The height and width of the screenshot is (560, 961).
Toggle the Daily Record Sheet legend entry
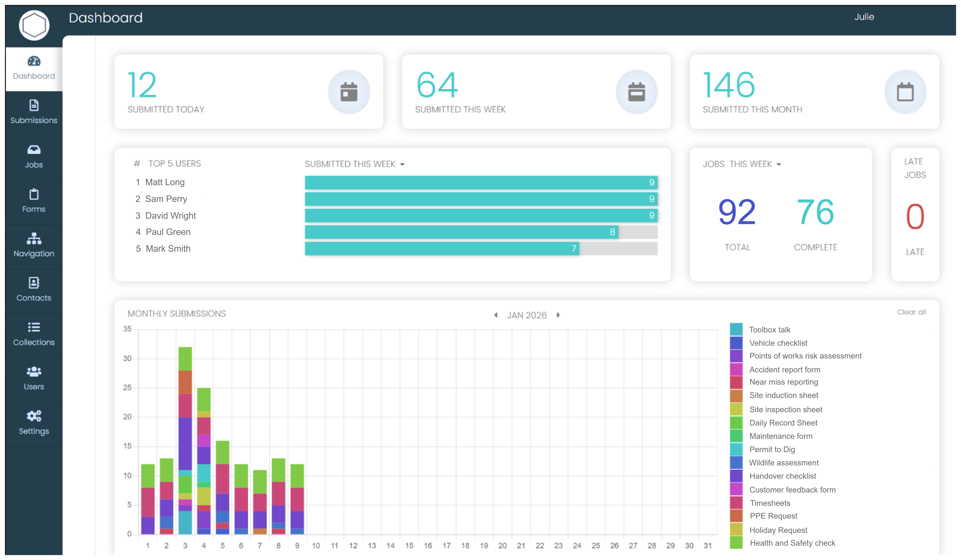pyautogui.click(x=774, y=423)
